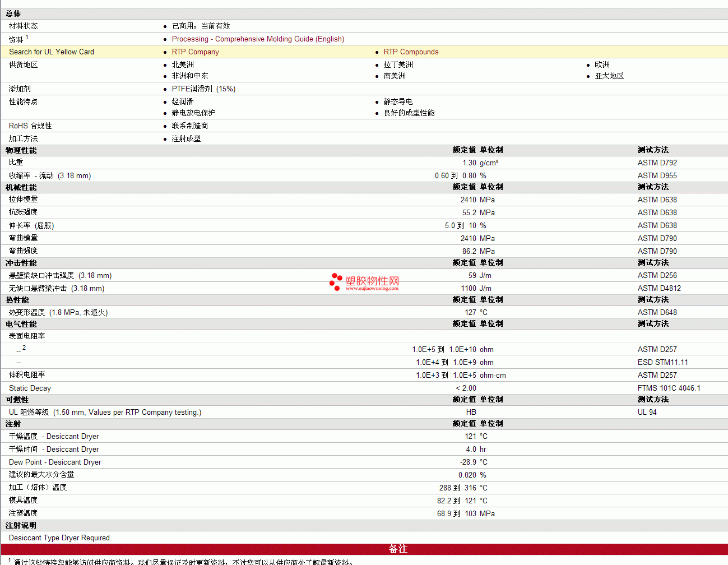Click the '静态导电' feature text

point(398,101)
